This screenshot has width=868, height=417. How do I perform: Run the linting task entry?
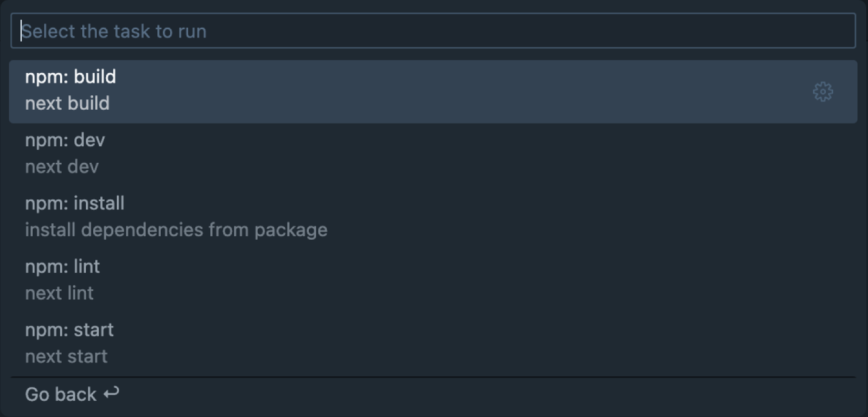click(433, 280)
